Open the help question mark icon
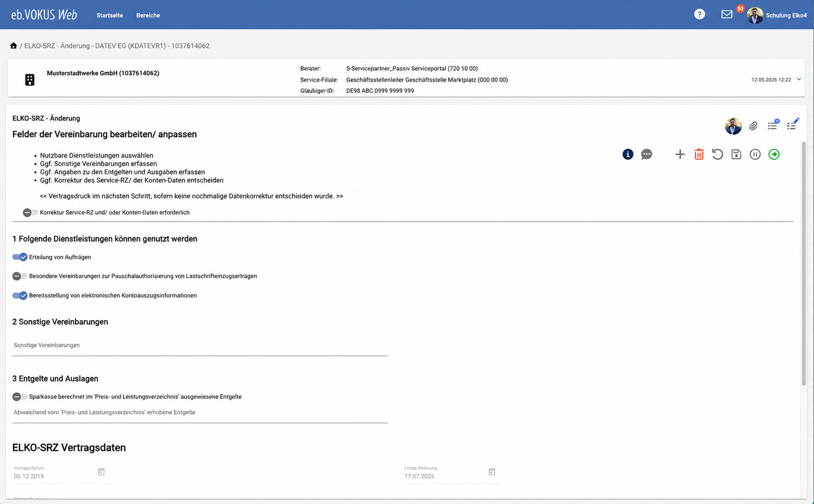 [700, 14]
